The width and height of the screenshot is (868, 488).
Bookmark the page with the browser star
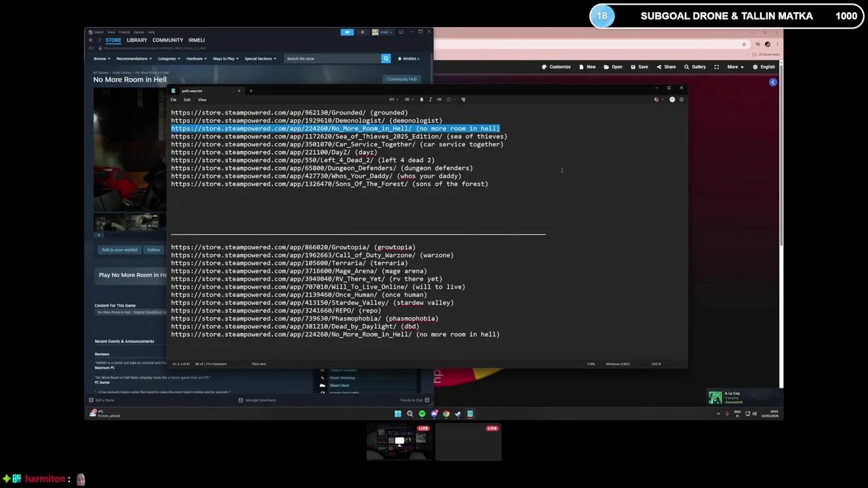point(744,44)
